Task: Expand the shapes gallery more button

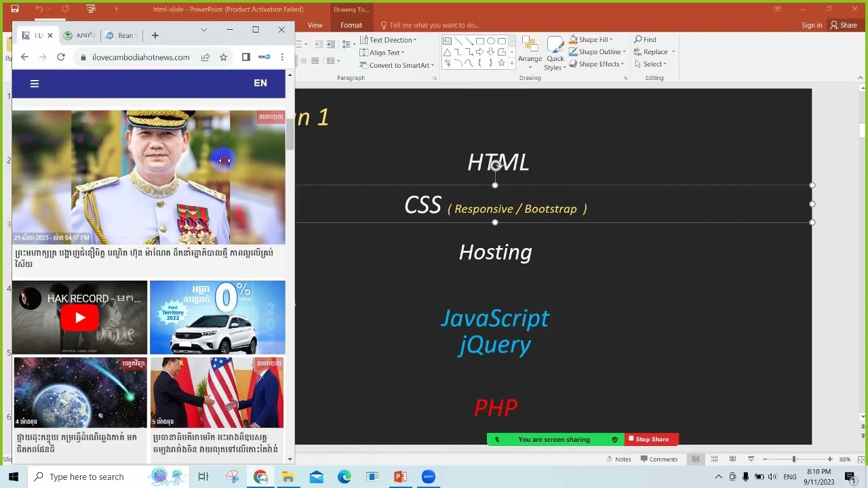Action: [512, 63]
